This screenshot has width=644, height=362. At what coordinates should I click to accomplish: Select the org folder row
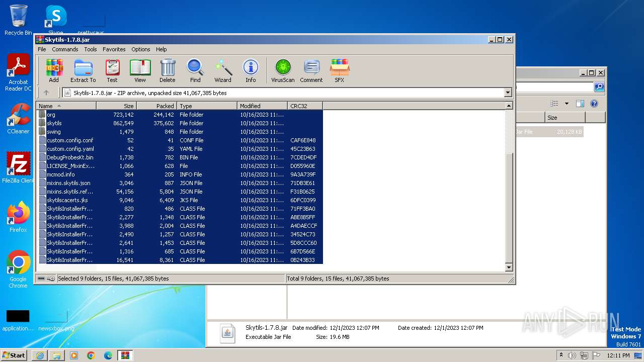180,115
